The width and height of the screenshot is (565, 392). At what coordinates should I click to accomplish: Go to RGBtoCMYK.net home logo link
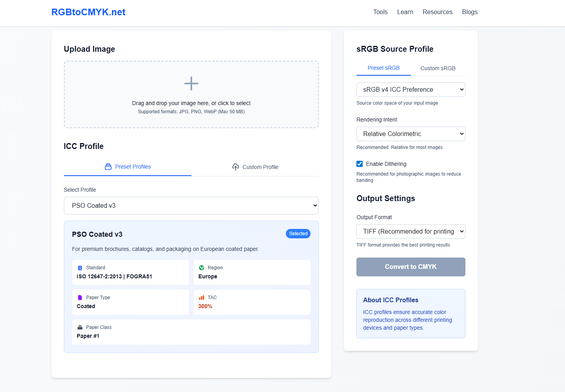tap(88, 12)
